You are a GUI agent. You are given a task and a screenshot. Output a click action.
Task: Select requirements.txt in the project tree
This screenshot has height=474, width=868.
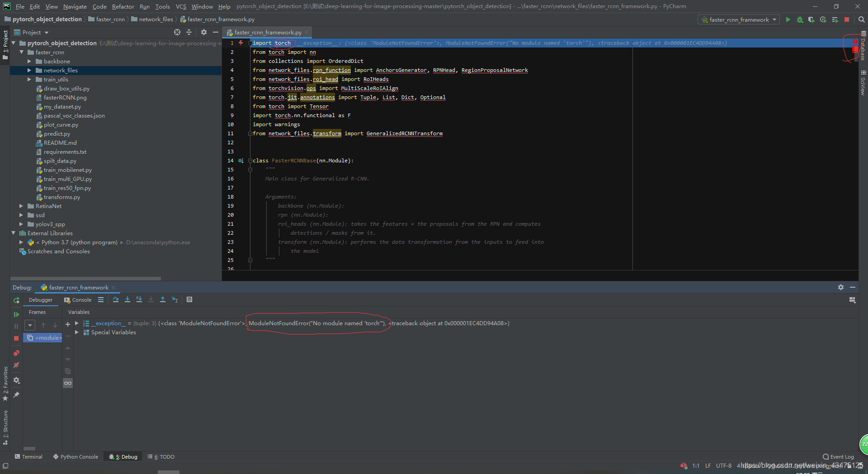pyautogui.click(x=65, y=152)
